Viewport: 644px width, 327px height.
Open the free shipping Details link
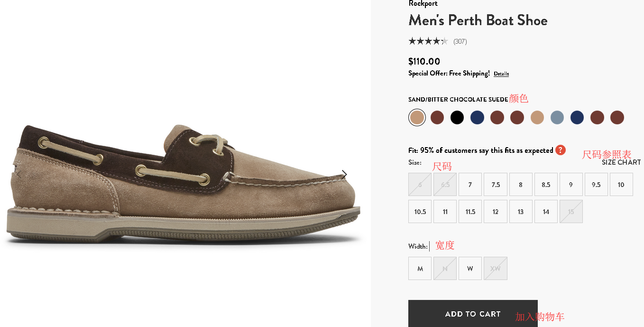(x=501, y=74)
